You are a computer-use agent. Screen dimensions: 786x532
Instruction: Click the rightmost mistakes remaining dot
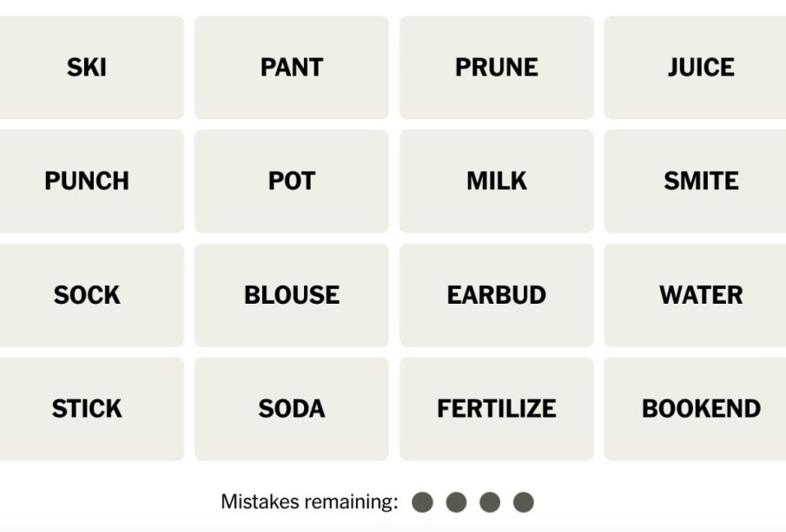[x=523, y=502]
